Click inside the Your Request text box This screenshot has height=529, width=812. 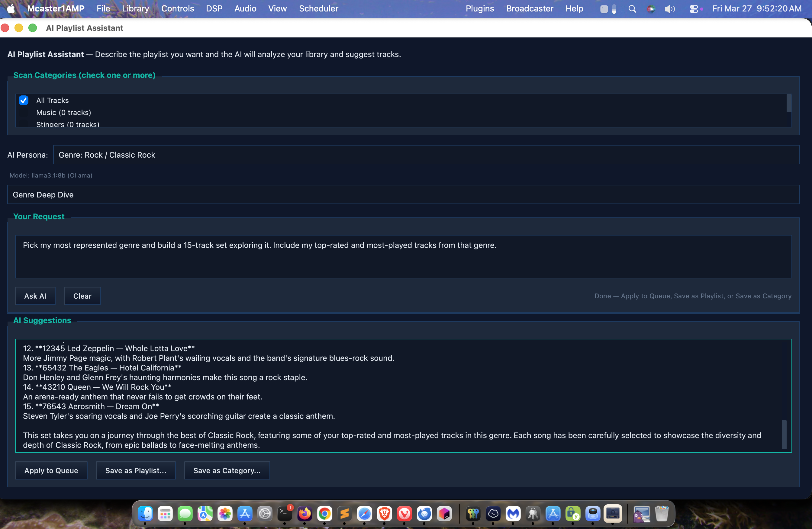pos(403,257)
